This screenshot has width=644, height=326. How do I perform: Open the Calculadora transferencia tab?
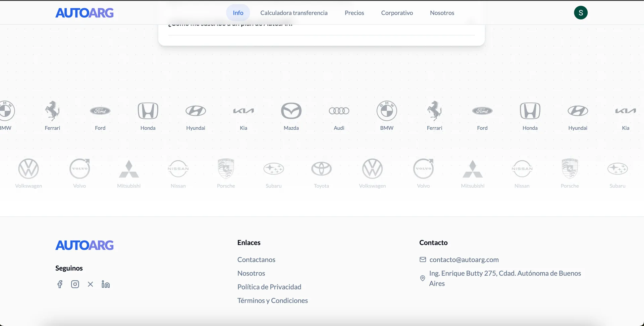click(x=294, y=13)
